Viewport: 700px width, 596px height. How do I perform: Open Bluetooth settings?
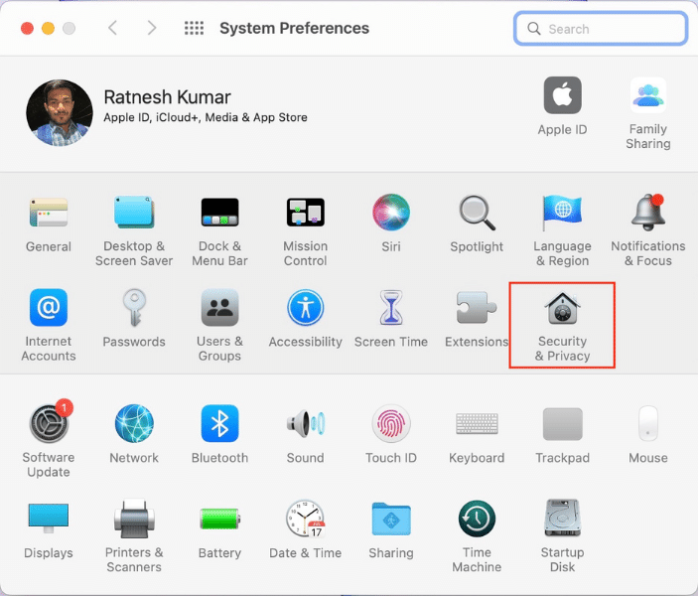pyautogui.click(x=219, y=423)
